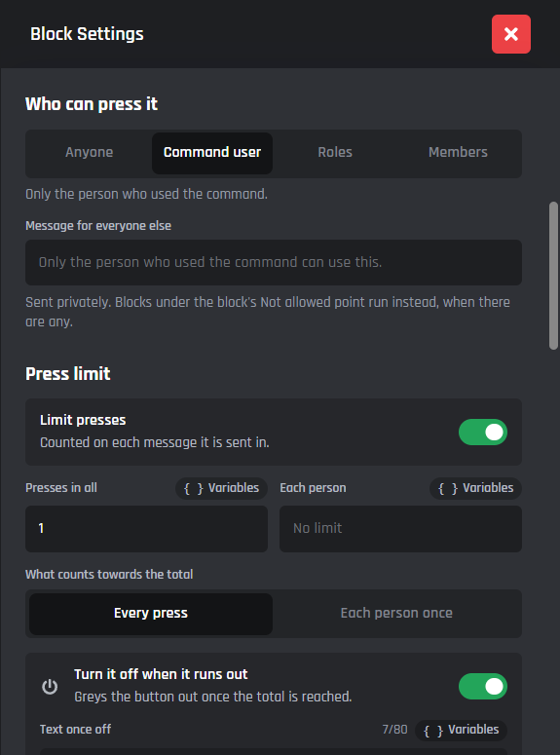Click the Text once off label

click(x=76, y=730)
